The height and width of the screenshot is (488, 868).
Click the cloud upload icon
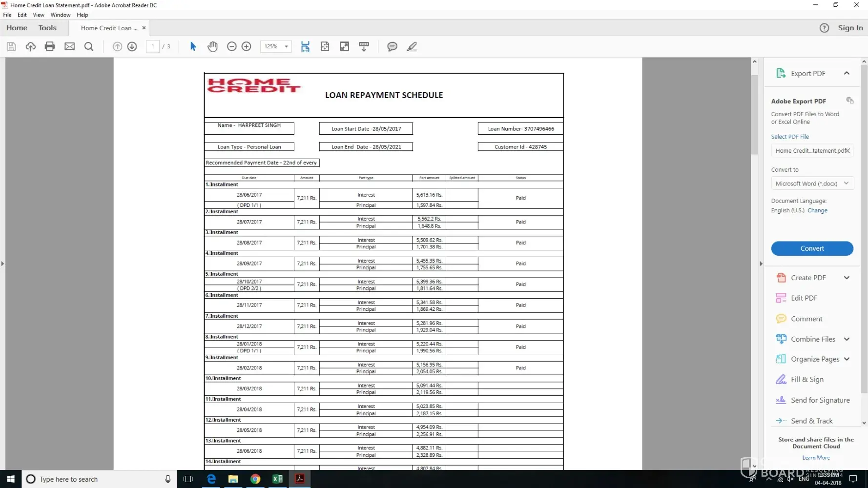point(31,46)
